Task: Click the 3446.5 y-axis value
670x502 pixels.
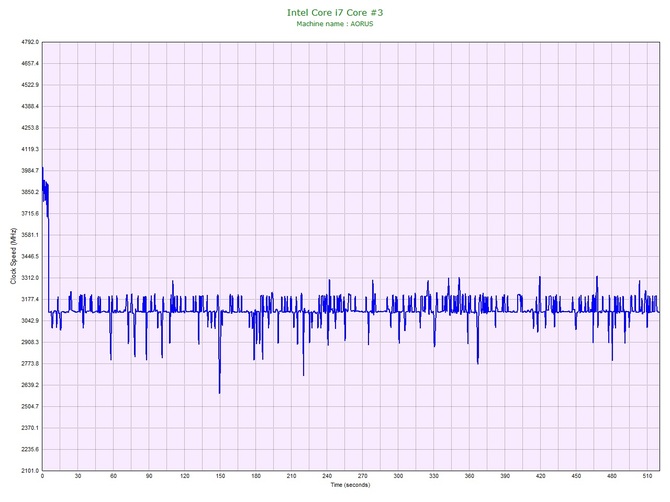Action: 30,257
